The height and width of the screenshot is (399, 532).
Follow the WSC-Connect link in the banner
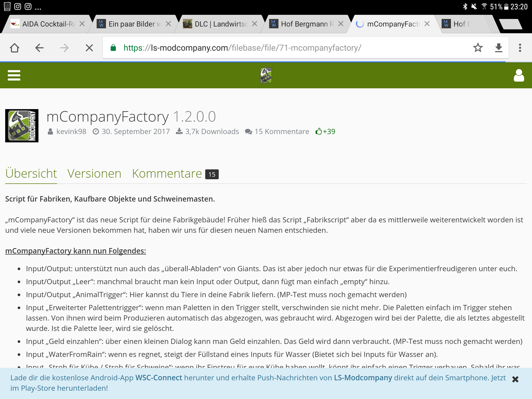(159, 378)
